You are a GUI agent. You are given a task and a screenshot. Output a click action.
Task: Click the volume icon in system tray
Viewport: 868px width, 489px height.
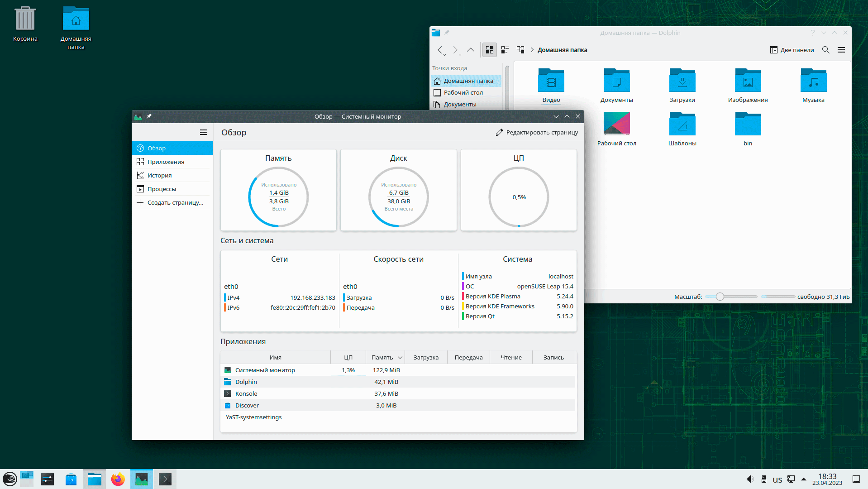(x=750, y=479)
